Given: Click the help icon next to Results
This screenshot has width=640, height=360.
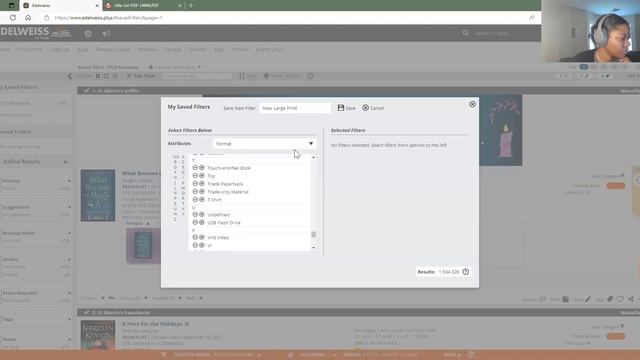Looking at the screenshot, I should click(x=466, y=272).
